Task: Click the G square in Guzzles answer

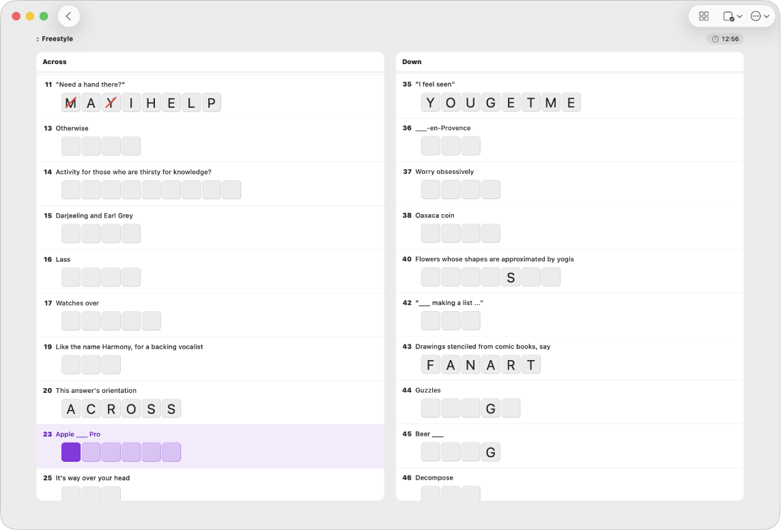Action: click(x=490, y=409)
